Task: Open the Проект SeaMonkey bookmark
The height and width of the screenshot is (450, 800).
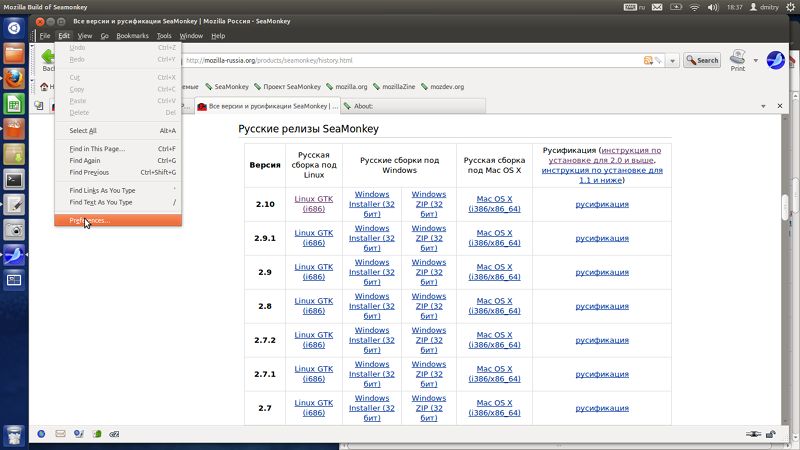Action: (287, 87)
